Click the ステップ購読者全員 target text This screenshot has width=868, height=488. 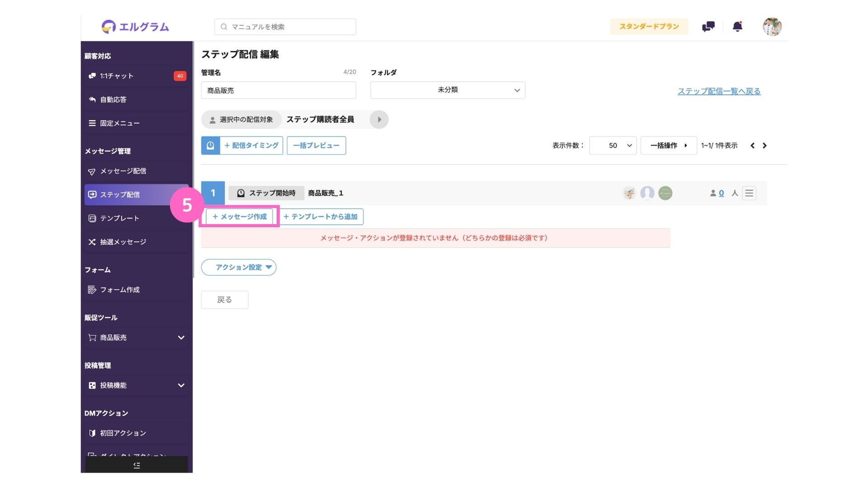coord(320,120)
